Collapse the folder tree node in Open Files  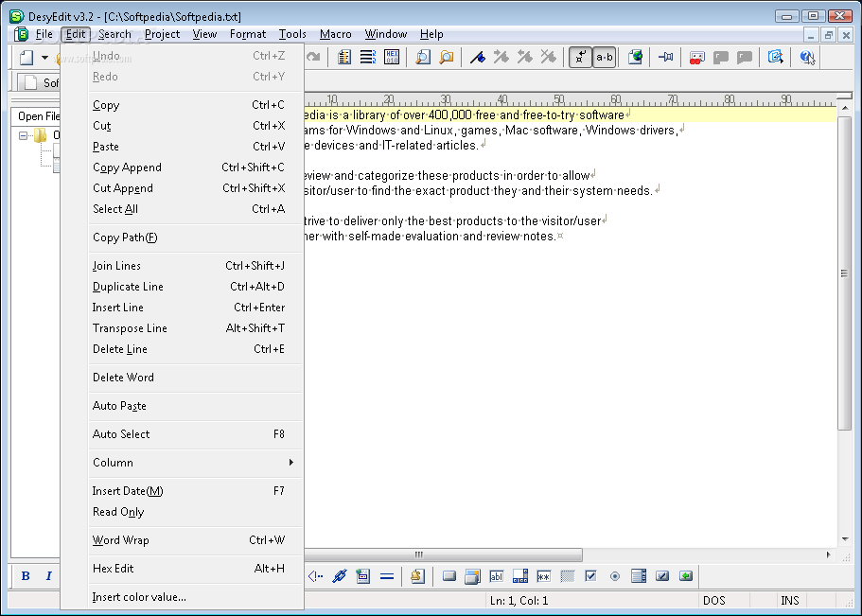point(23,135)
